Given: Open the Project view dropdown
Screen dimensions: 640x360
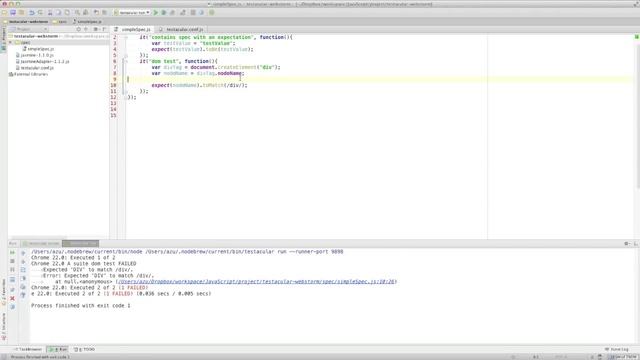Looking at the screenshot, I should (29, 29).
